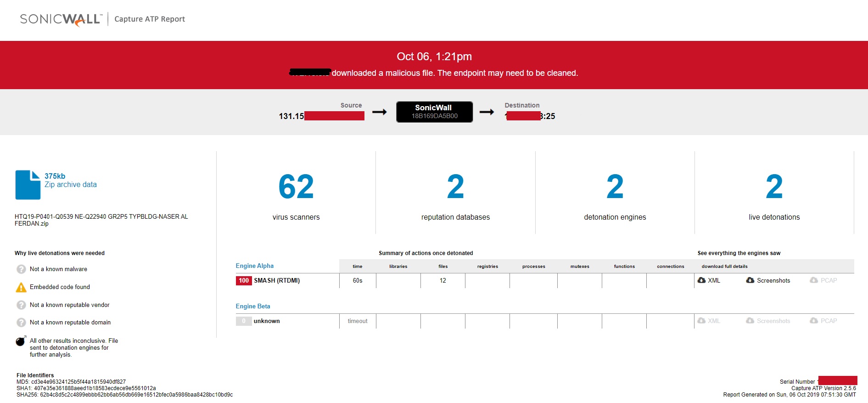Click the Source IP address
The width and height of the screenshot is (868, 403).
click(321, 116)
